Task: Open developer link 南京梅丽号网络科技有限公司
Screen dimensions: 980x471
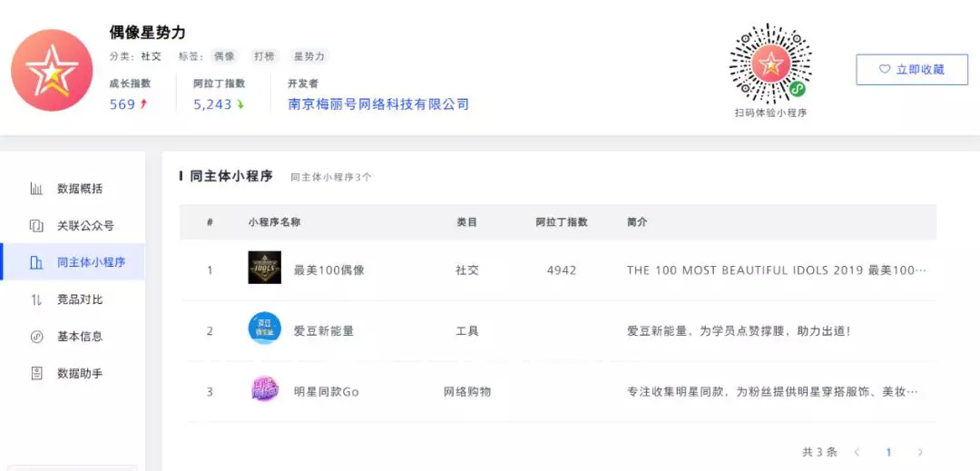Action: [378, 104]
